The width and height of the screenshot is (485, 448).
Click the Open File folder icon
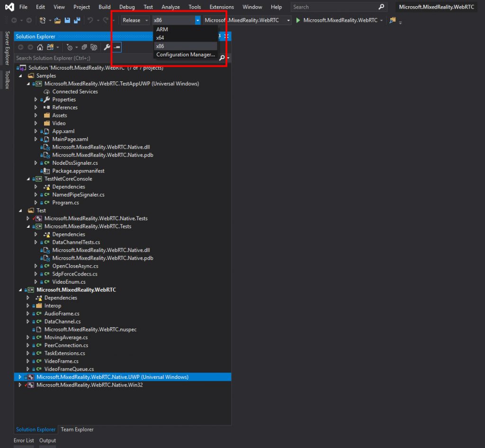tap(57, 20)
